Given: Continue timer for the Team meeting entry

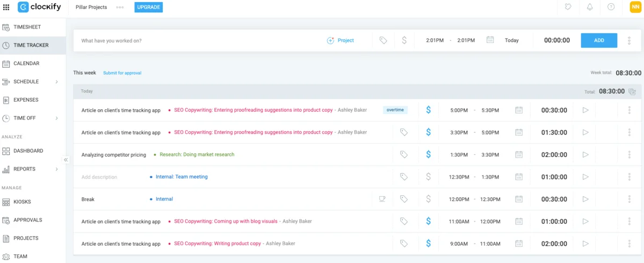Looking at the screenshot, I should (x=585, y=176).
